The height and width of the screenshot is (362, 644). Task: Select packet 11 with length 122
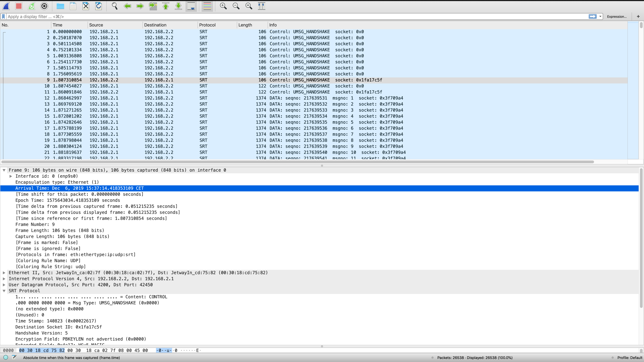pyautogui.click(x=314, y=92)
